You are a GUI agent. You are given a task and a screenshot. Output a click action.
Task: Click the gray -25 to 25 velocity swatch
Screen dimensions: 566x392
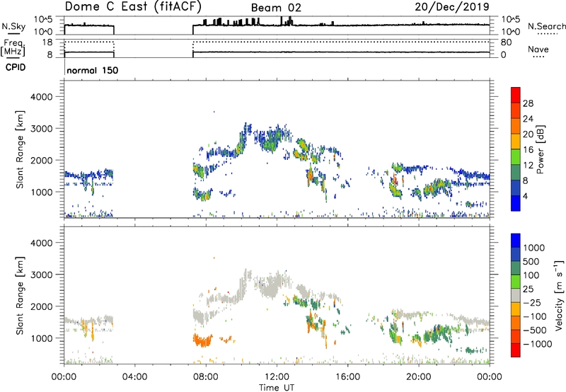pos(516,295)
